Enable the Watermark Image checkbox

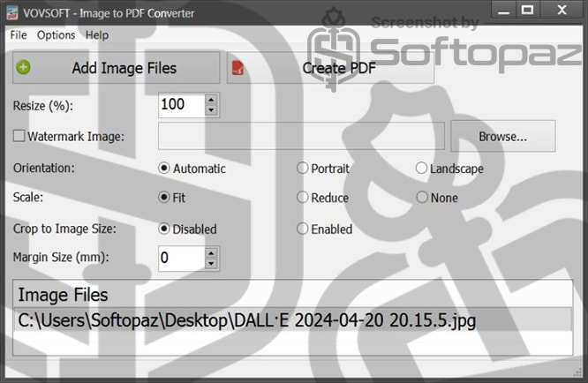tap(19, 136)
